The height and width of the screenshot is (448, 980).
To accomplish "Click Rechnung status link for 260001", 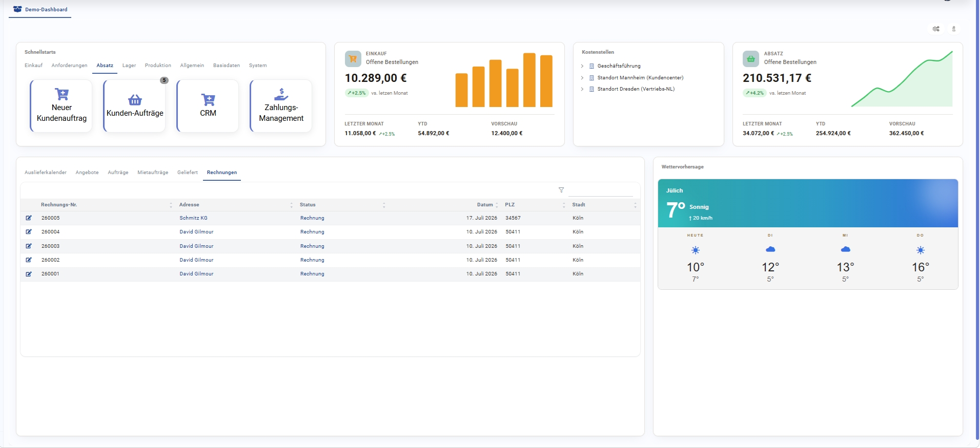I will tap(312, 274).
